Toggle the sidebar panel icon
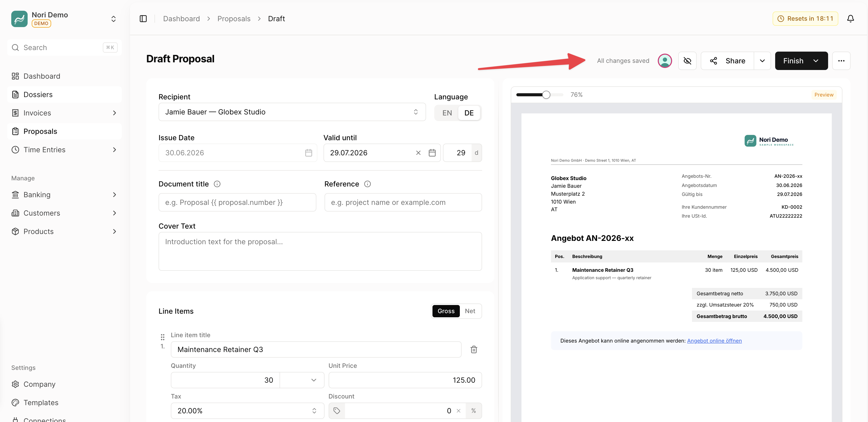Screen dimensions: 868x422 143,19
